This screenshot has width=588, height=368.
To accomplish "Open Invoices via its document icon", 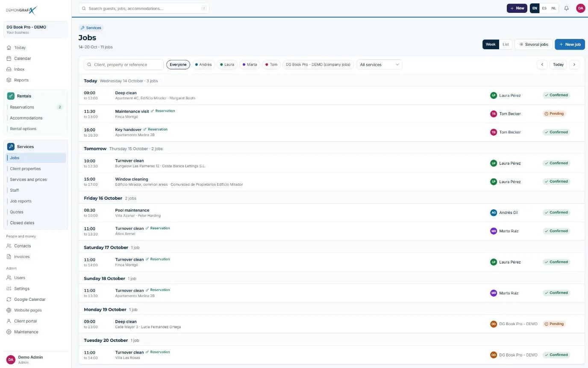I will coord(9,257).
